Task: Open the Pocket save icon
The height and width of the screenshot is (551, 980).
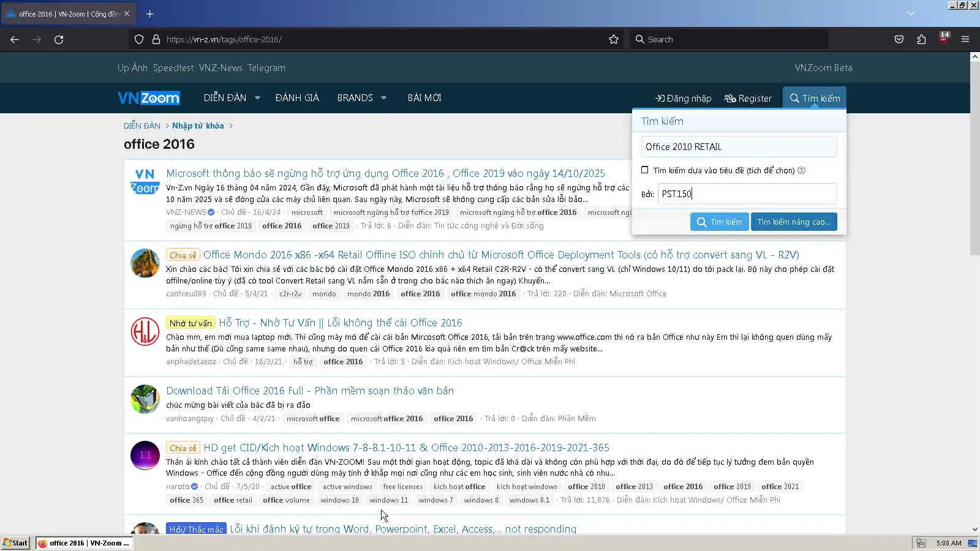Action: pos(899,39)
